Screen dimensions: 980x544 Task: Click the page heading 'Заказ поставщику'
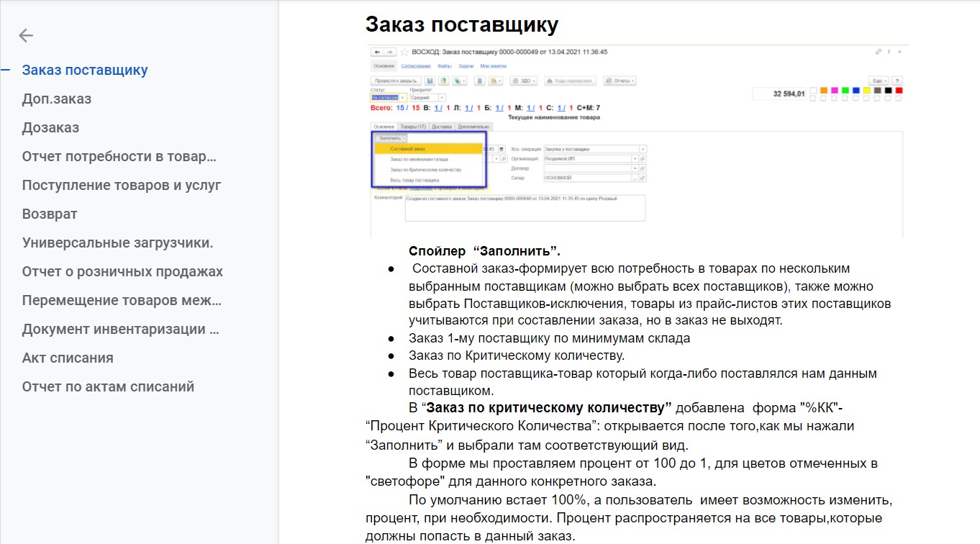click(x=462, y=24)
